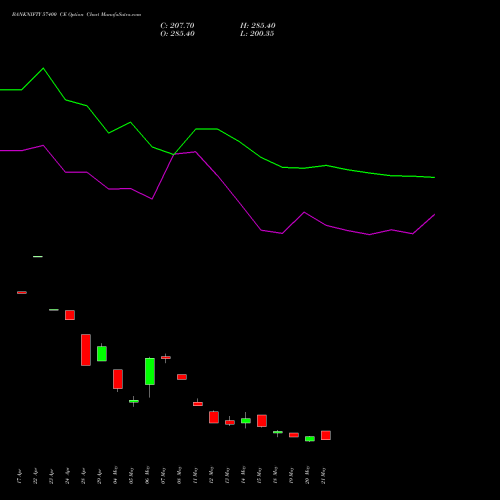500x500 pixels.
Task: Select the green candle for 20 May
Action: click(x=310, y=439)
